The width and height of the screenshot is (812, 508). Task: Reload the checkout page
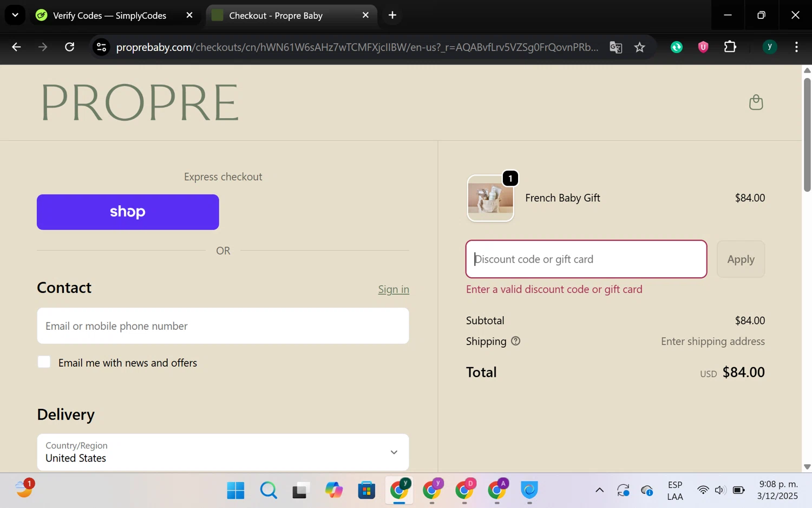[70, 47]
